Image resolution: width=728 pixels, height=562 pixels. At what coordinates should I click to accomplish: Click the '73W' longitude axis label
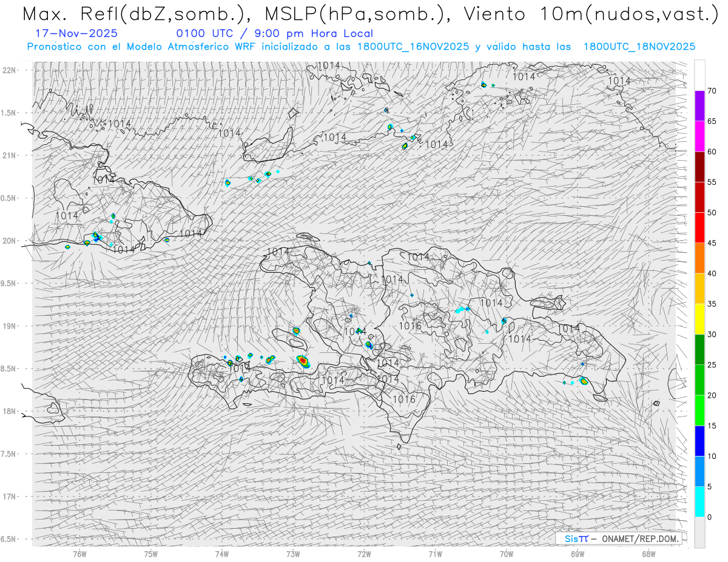tap(293, 553)
